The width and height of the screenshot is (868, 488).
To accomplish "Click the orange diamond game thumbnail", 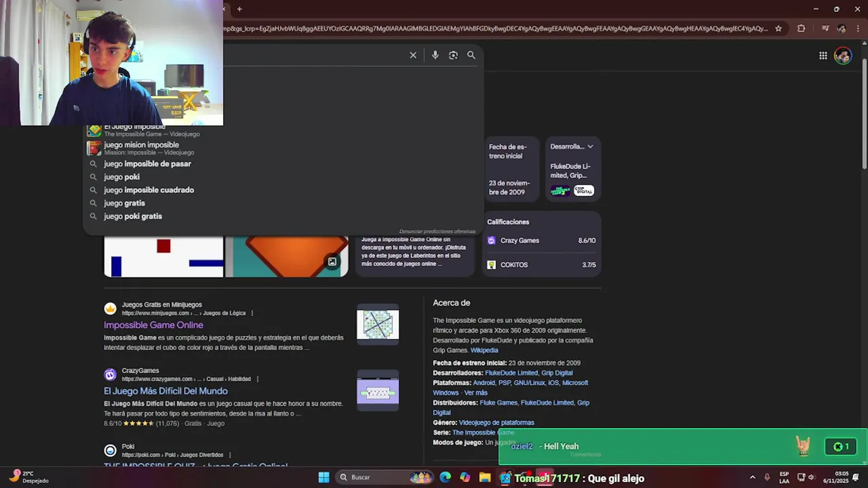I will (x=287, y=256).
